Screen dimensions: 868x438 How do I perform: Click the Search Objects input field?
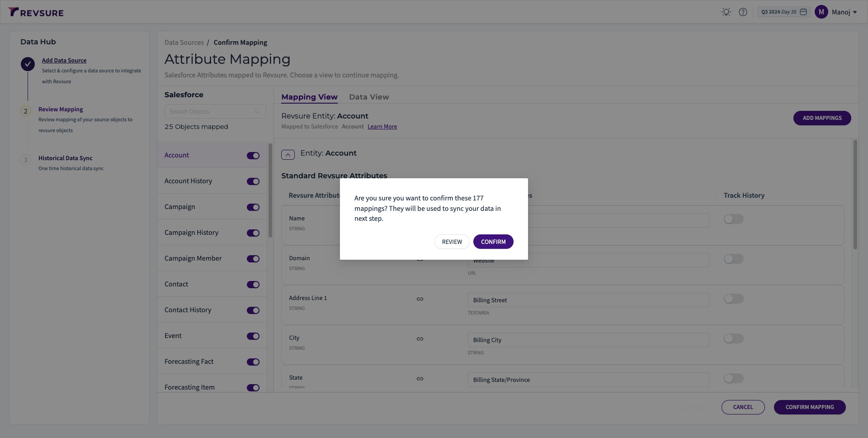click(215, 111)
